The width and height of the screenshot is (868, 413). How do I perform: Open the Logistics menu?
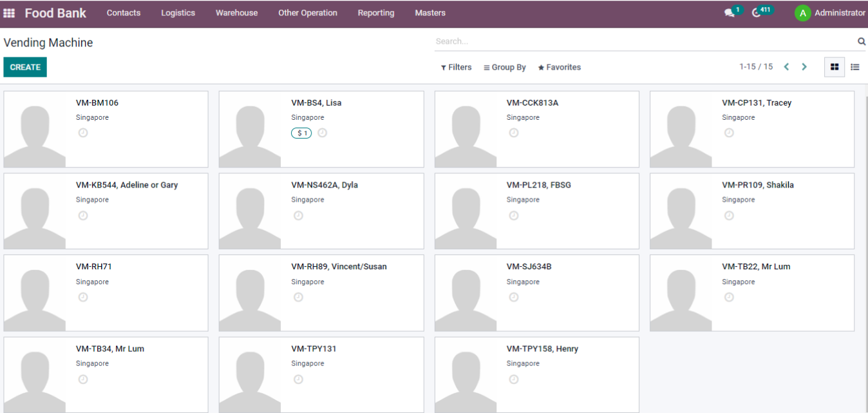pyautogui.click(x=178, y=13)
